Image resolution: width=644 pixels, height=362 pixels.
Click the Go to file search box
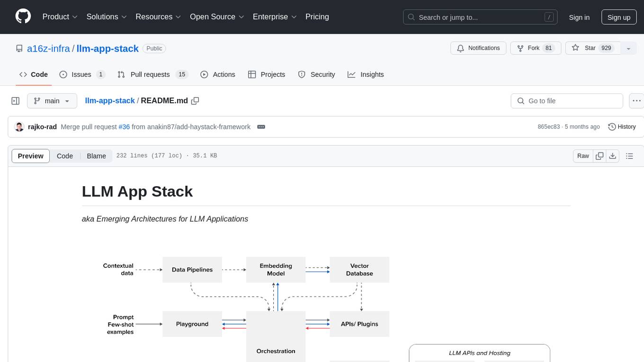567,101
